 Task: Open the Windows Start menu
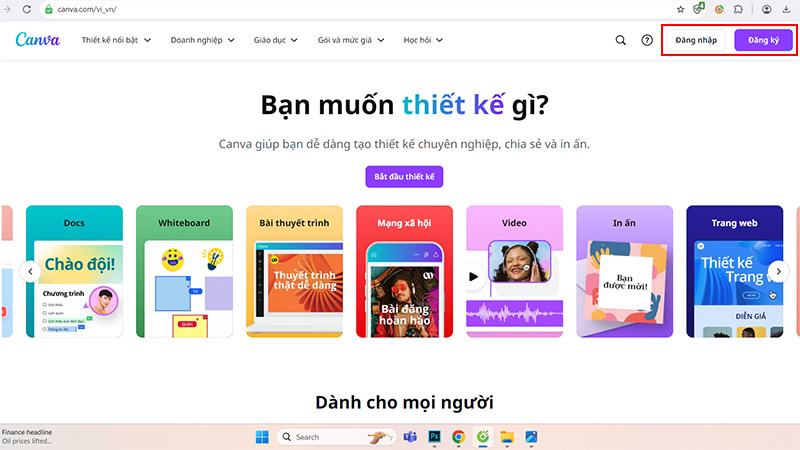pos(262,437)
